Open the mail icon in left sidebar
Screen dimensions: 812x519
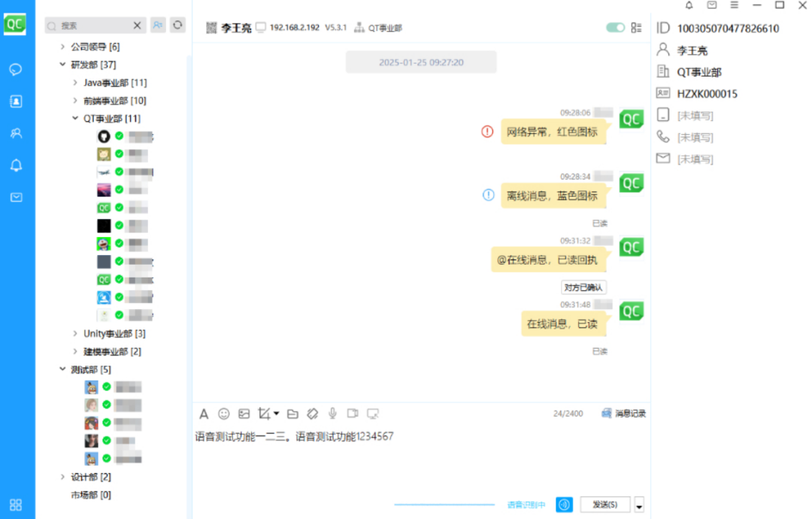coord(16,197)
